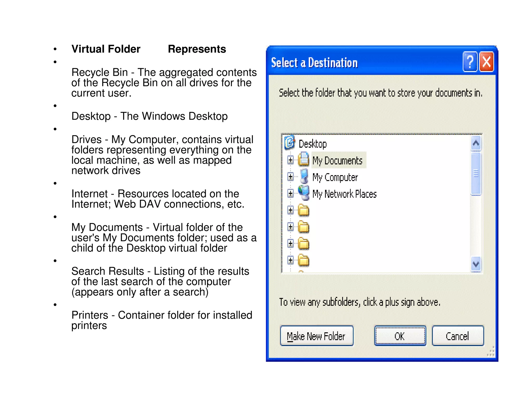Expand the My Documents node
This screenshot has width=532, height=411.
[x=291, y=160]
